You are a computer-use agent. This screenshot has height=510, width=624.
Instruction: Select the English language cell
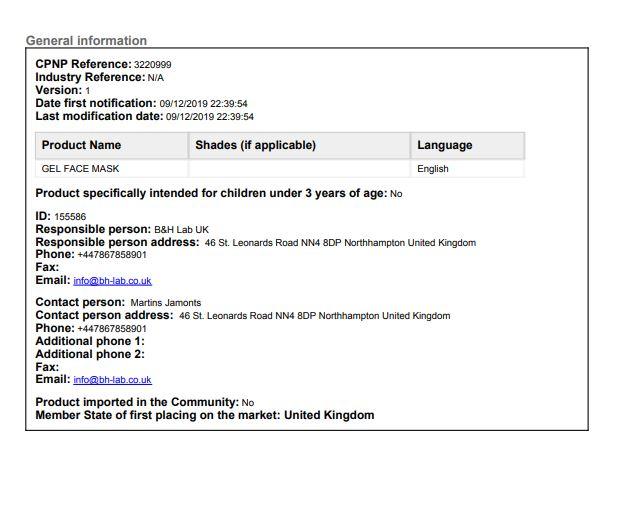(433, 169)
